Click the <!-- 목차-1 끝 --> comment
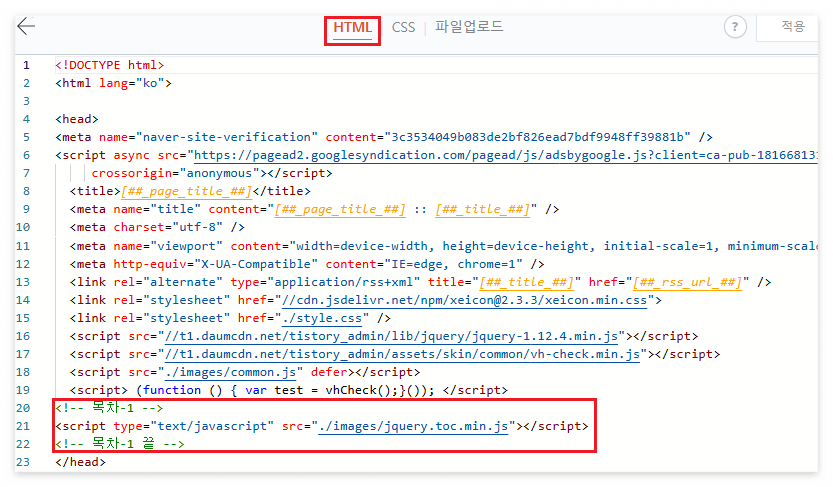 [x=120, y=443]
